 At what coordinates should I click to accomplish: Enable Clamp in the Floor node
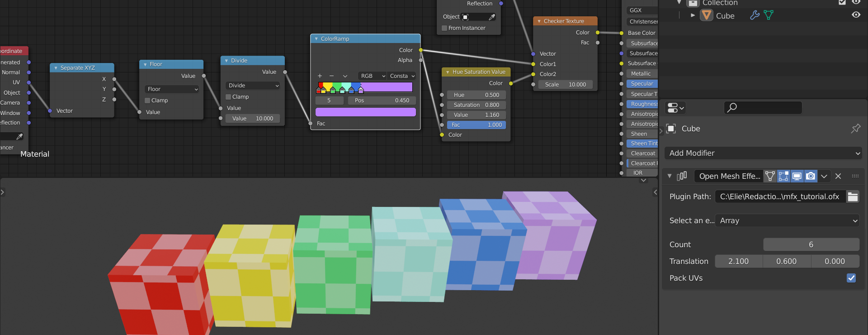[147, 100]
